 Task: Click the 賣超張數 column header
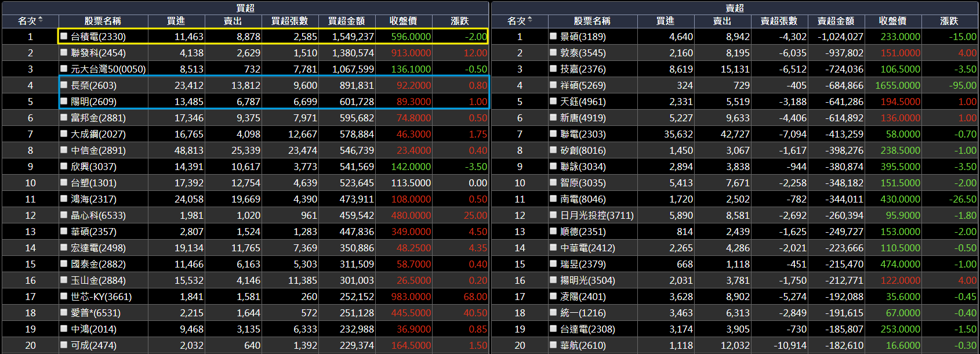(779, 21)
